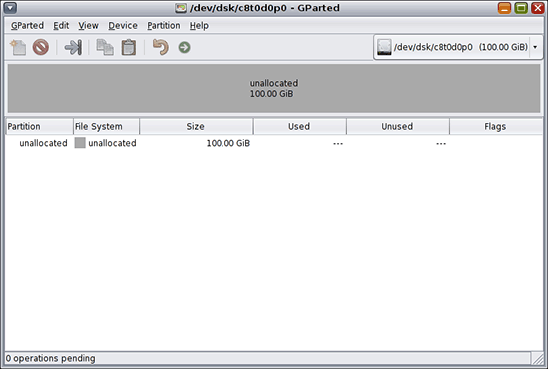Click the 0 operations pending status text
The image size is (548, 369).
[x=51, y=358]
